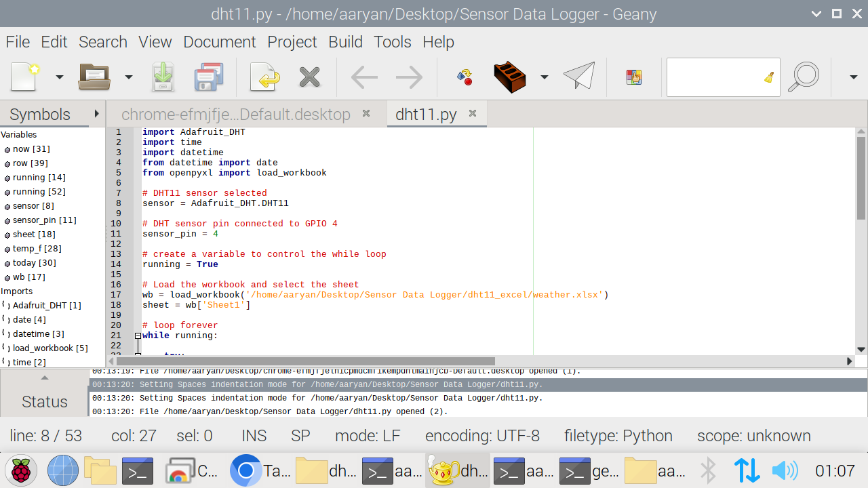Open network tray icon with arrows
This screenshot has height=488, width=868.
pyautogui.click(x=747, y=470)
